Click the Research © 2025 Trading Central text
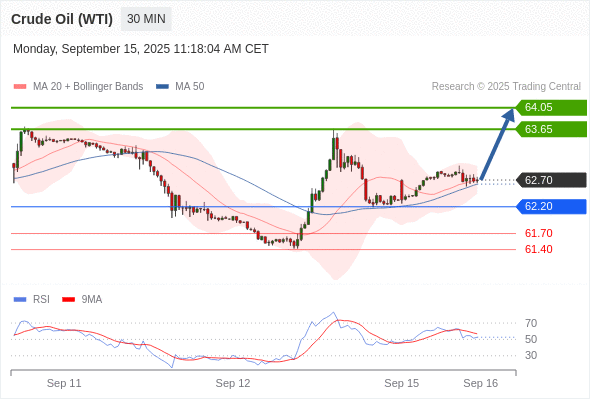Image resolution: width=590 pixels, height=400 pixels. [506, 87]
